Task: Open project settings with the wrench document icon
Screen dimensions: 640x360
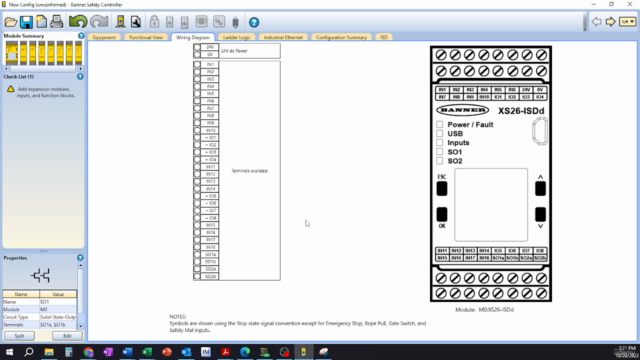Action: [x=136, y=22]
